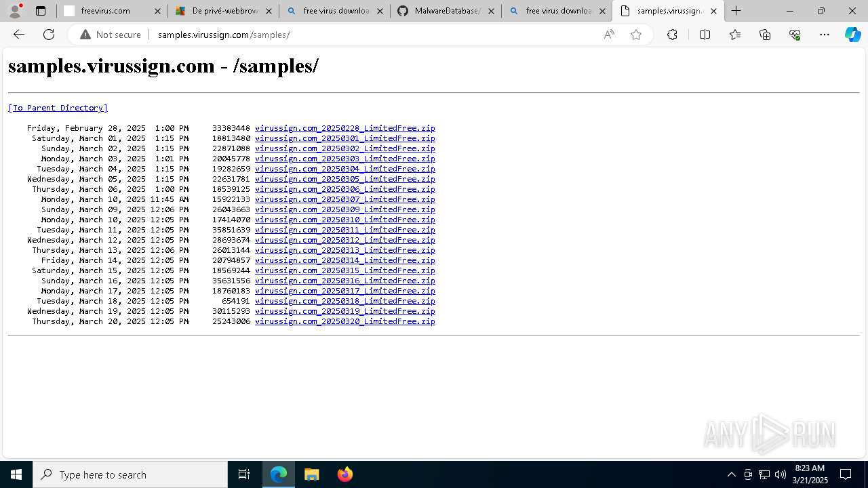
Task: Add this page to favorites star
Action: point(636,35)
